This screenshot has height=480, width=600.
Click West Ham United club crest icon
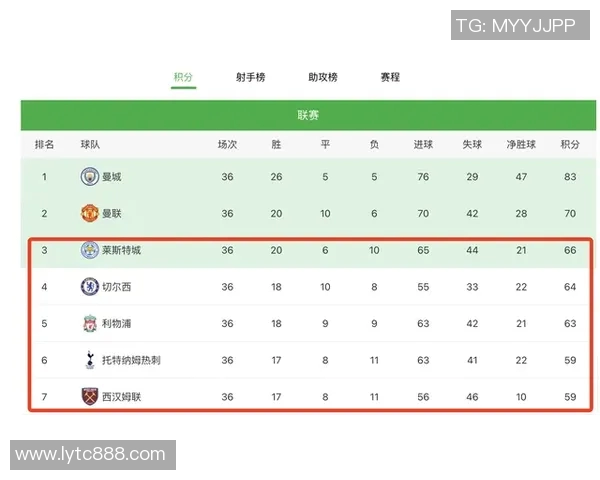click(89, 397)
